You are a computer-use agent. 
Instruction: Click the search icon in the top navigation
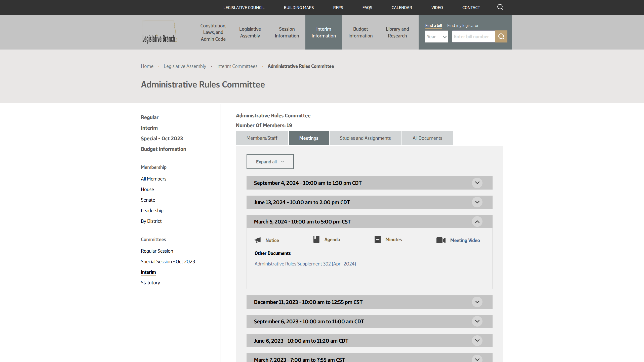coord(500,7)
